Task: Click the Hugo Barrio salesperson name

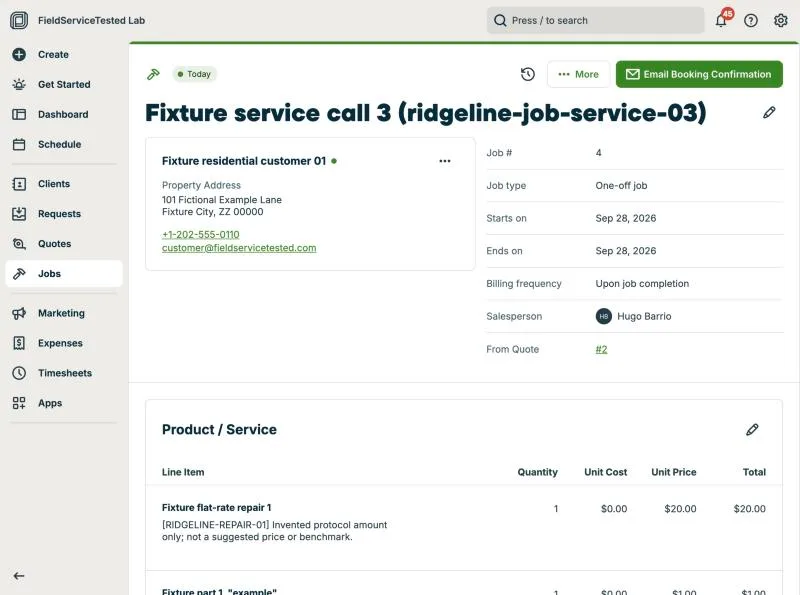Action: [x=644, y=316]
